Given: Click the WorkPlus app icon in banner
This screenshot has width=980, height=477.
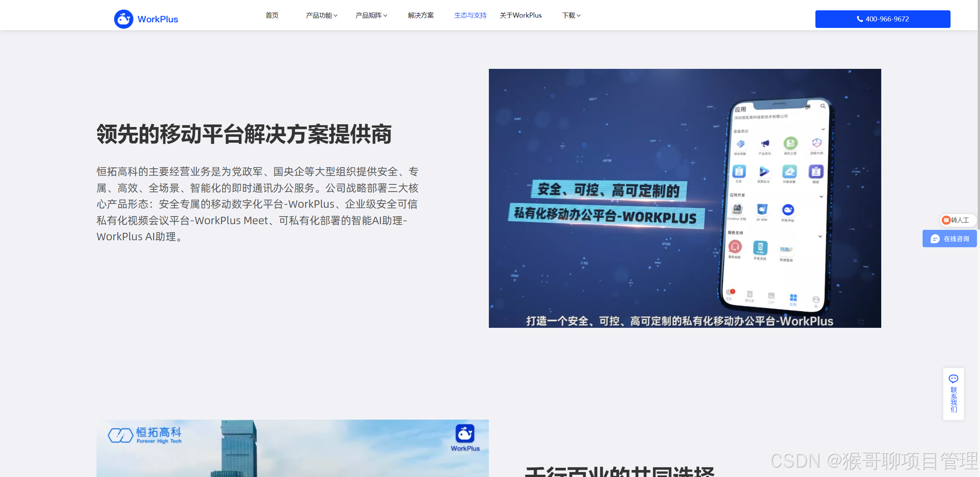Looking at the screenshot, I should (x=465, y=433).
